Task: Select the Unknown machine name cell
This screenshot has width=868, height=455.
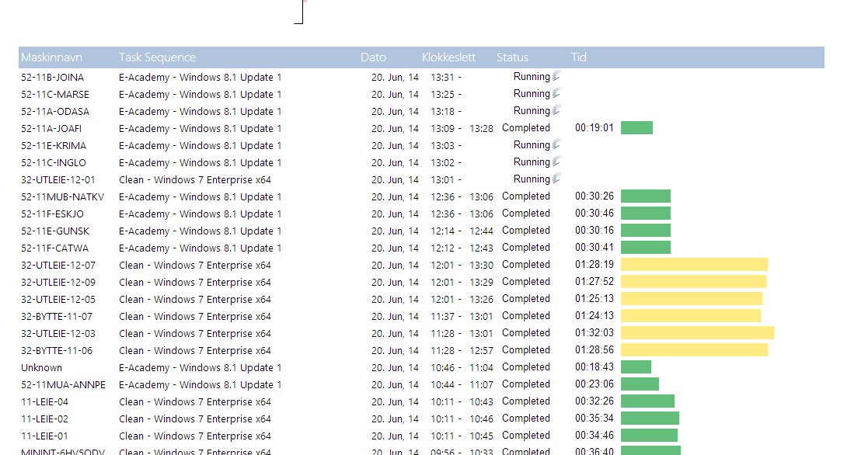Action: point(42,366)
